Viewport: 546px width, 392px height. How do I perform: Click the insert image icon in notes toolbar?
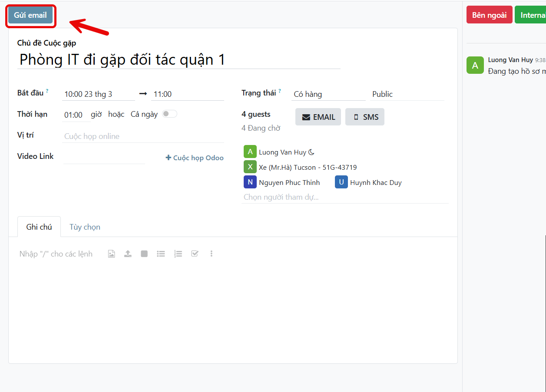112,254
